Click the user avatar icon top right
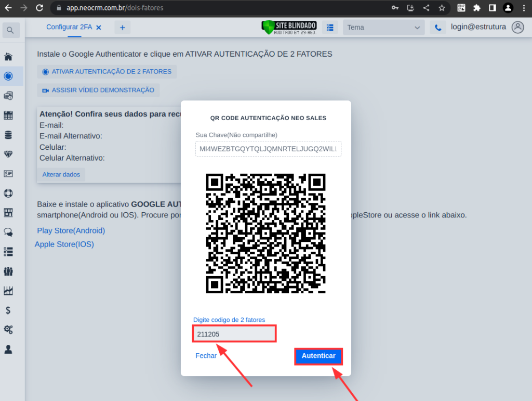Image resolution: width=532 pixels, height=401 pixels. [517, 28]
